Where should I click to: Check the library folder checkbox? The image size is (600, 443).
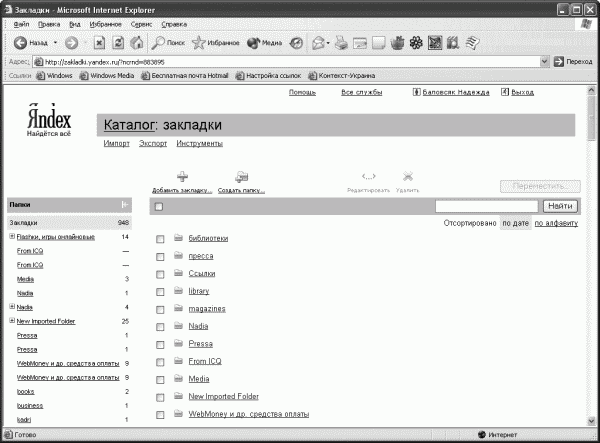click(160, 292)
